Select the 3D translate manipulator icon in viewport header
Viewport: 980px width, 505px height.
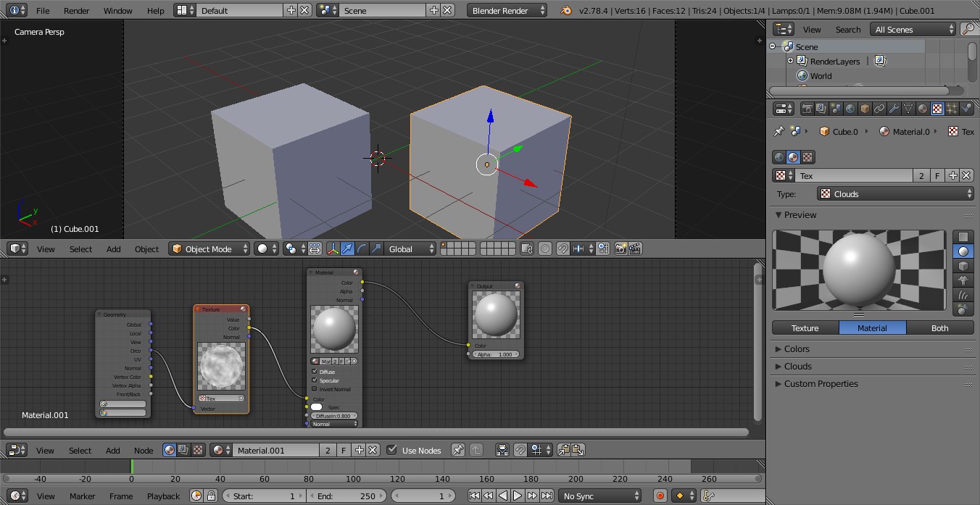347,249
